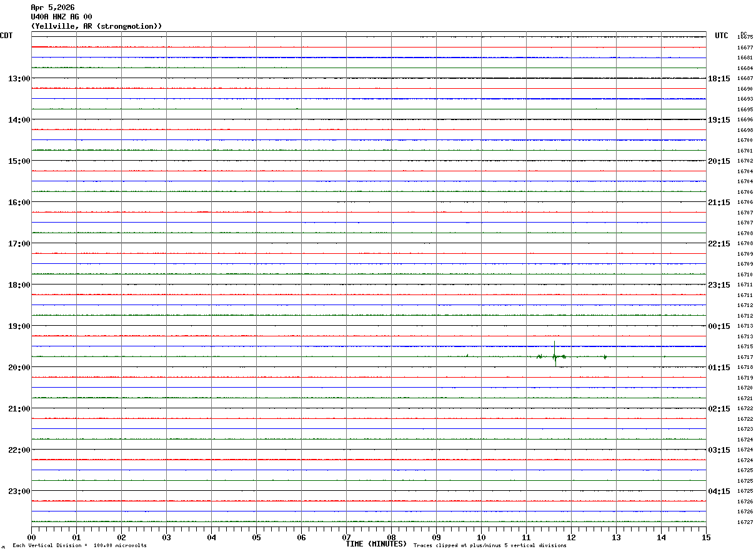The width and height of the screenshot is (756, 554).
Task: Click the 18:15 UTC time label
Action: click(719, 79)
